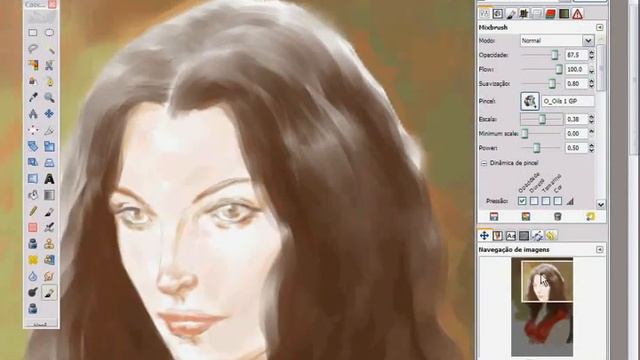Screen dimensions: 640x360
Task: Select the Scale tool
Action: (49, 146)
